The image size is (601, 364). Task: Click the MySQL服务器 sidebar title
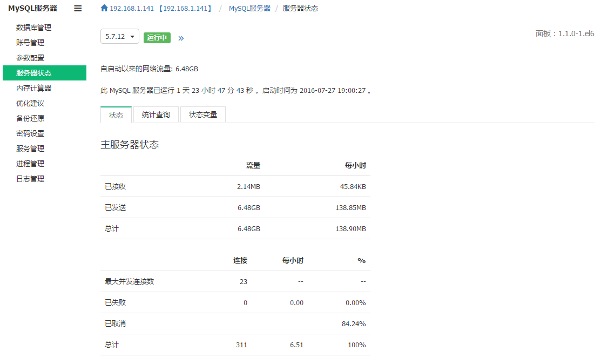[x=32, y=8]
